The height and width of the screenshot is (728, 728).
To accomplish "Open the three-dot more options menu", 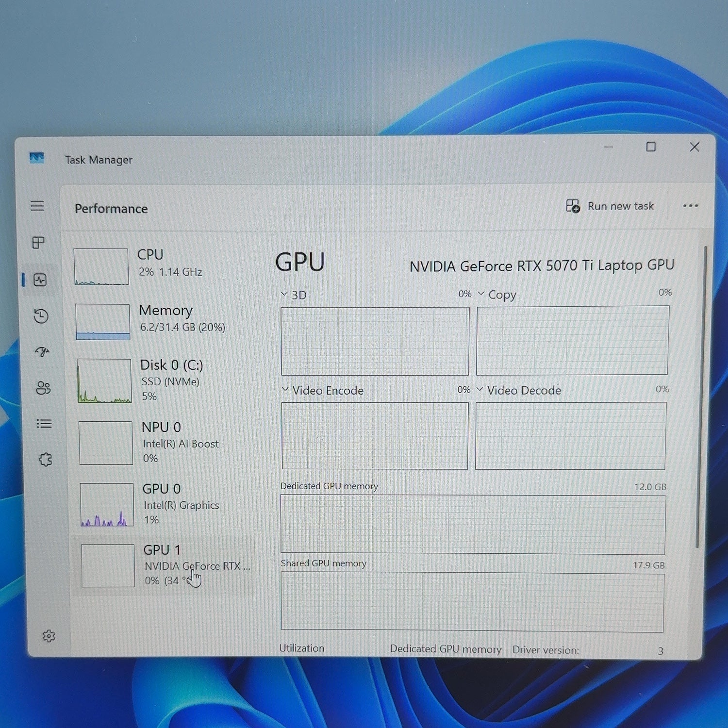I will click(690, 206).
